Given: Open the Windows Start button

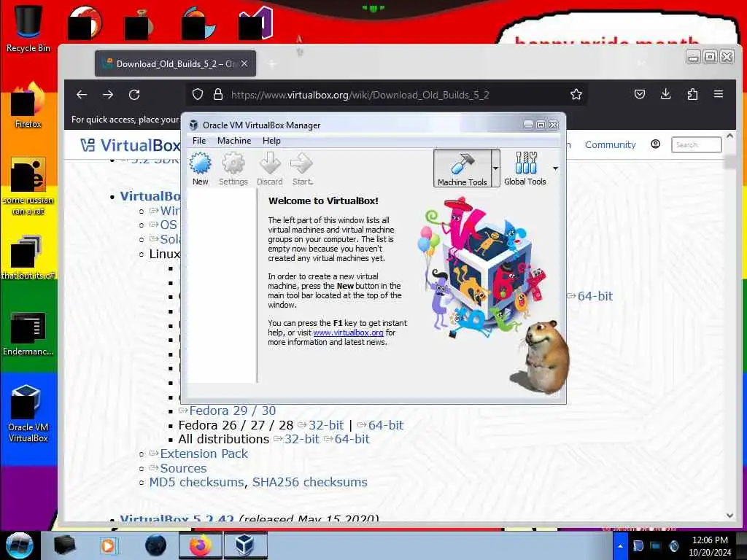Looking at the screenshot, I should pyautogui.click(x=19, y=545).
